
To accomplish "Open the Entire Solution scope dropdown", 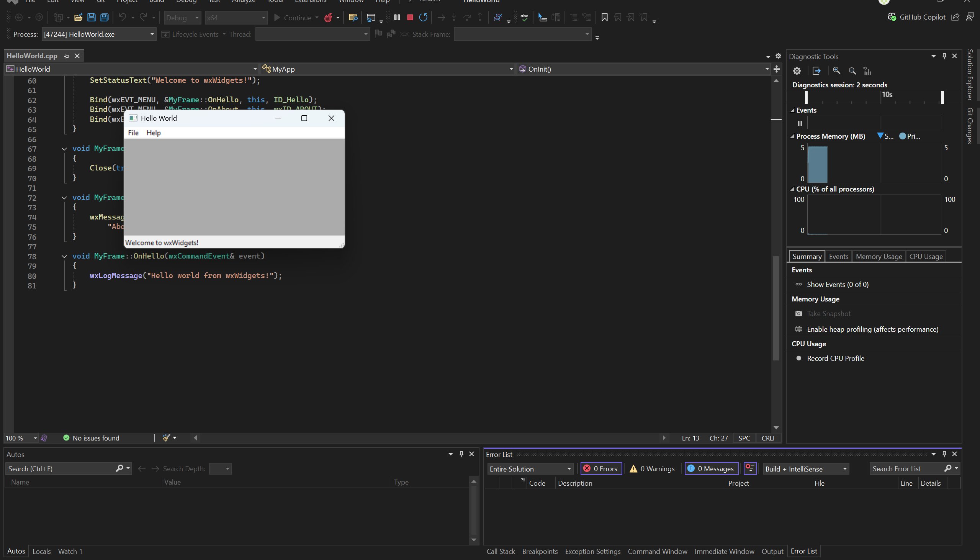I will pyautogui.click(x=530, y=468).
